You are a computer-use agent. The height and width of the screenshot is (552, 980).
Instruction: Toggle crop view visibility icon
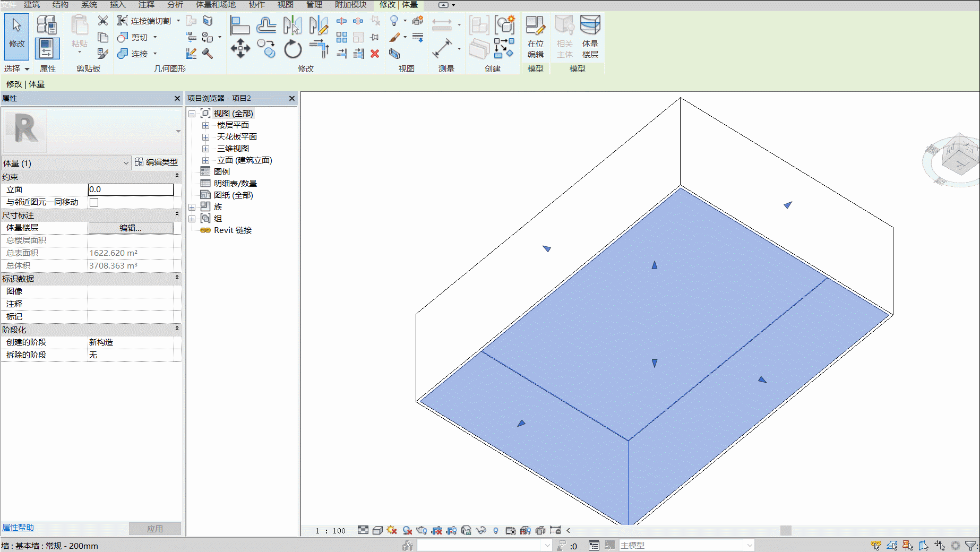(x=451, y=530)
